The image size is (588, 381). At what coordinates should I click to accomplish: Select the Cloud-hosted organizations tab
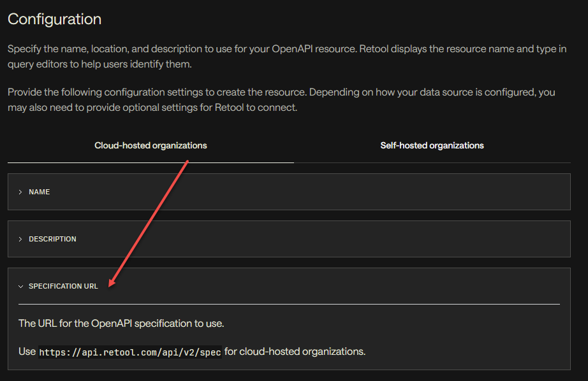[151, 145]
